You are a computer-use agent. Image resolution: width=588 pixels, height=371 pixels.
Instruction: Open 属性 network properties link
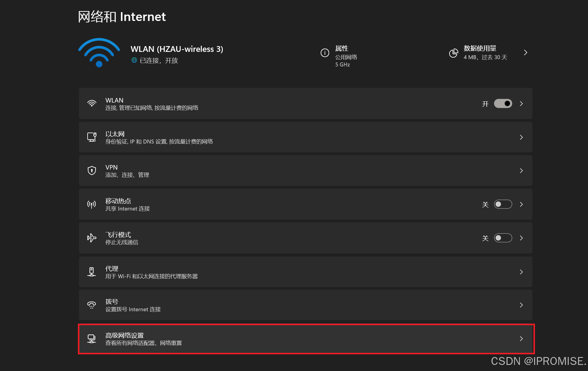coord(342,49)
